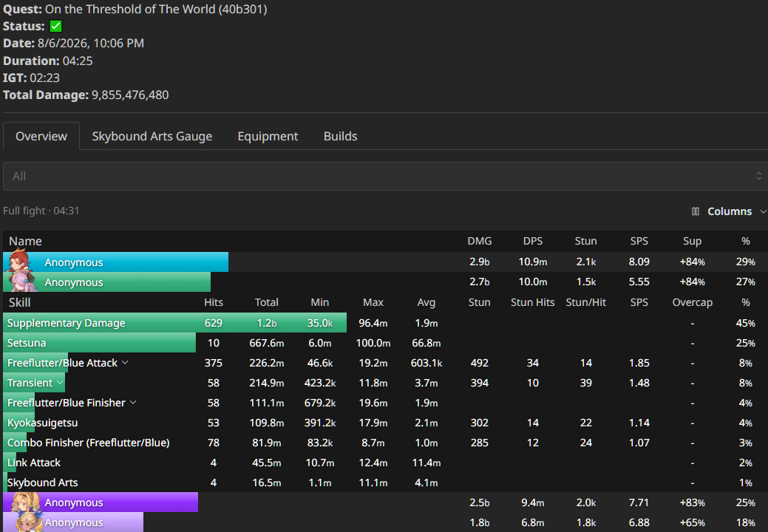768x532 pixels.
Task: Click the Total Damage value 9,855,476,480
Action: tap(130, 95)
